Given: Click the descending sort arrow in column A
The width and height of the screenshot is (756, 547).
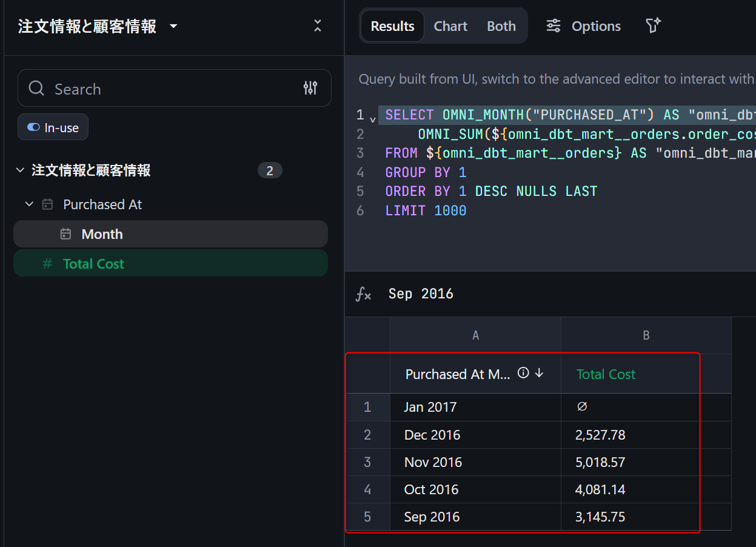Looking at the screenshot, I should point(539,374).
